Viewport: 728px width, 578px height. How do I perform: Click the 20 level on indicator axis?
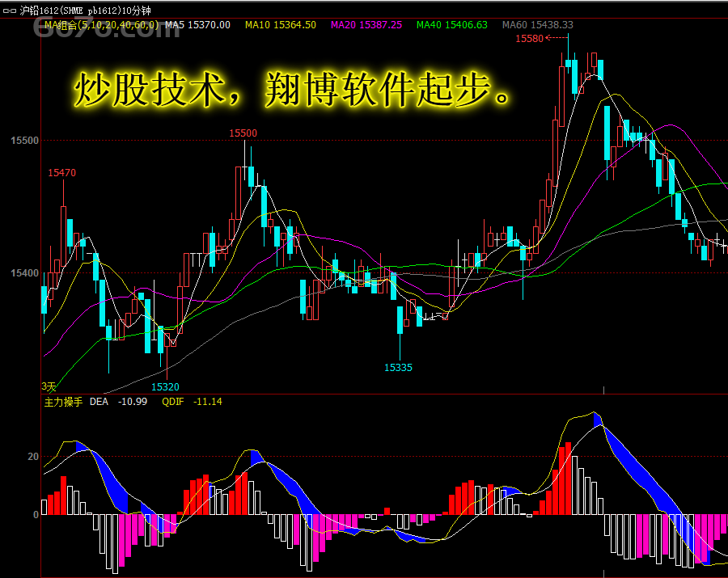coord(33,457)
